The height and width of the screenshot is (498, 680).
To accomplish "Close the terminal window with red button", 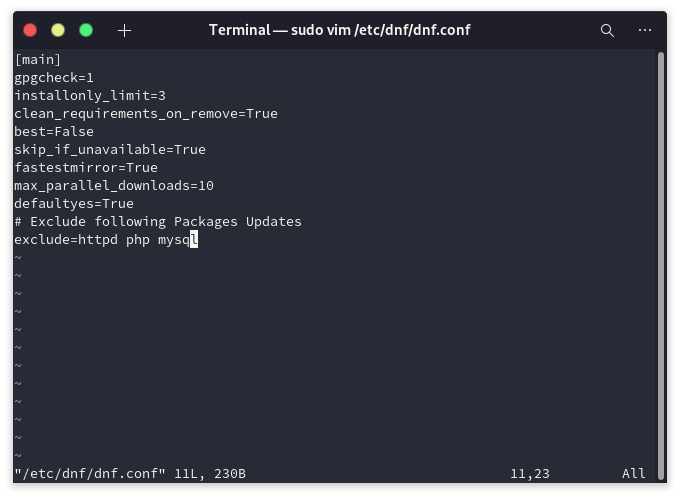I will [30, 30].
